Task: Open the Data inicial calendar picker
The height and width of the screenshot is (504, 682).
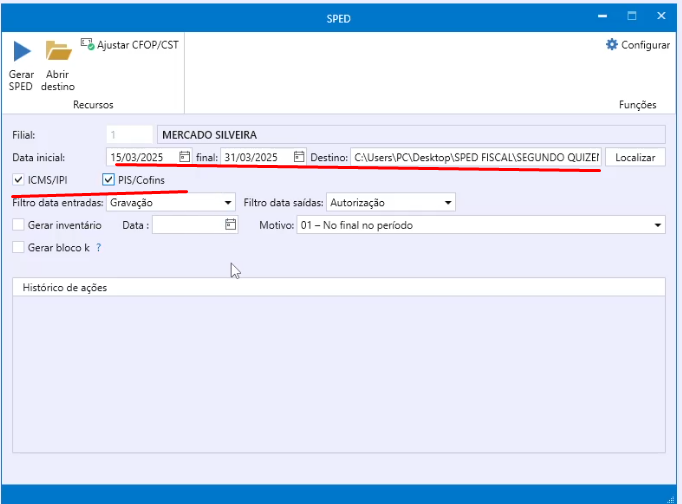Action: (x=184, y=157)
